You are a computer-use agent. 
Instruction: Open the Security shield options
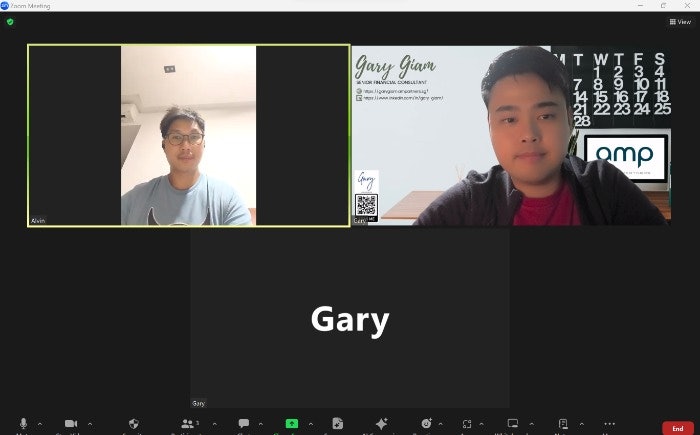[134, 424]
